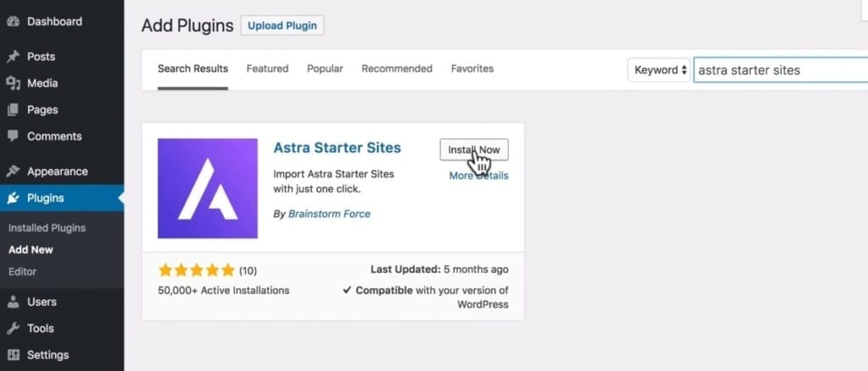Screen dimensions: 868x371
Task: Open the Astra Starter Sites title link
Action: [337, 148]
